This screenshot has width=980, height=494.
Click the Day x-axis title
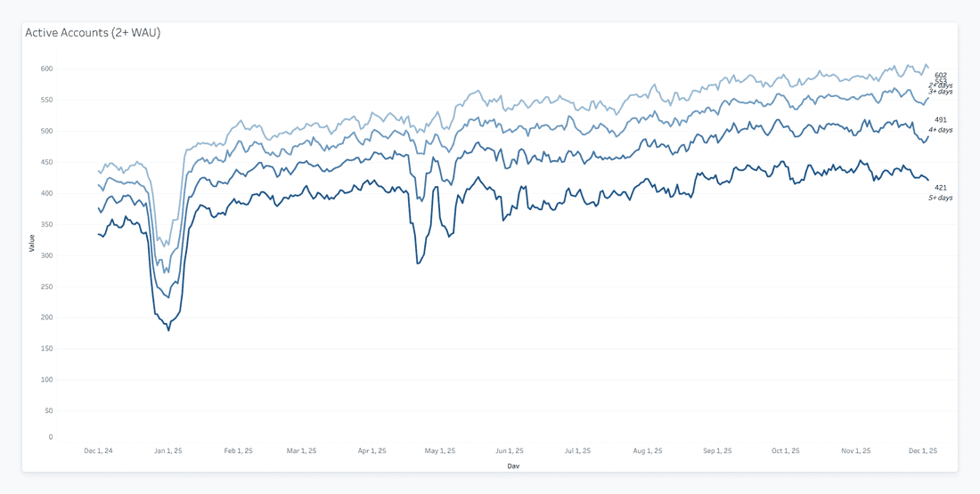513,466
